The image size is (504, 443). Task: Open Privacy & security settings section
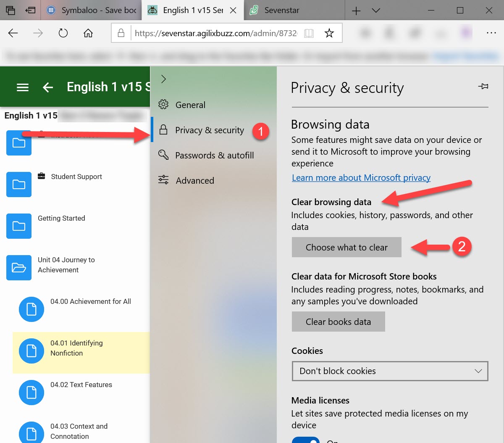(214, 130)
